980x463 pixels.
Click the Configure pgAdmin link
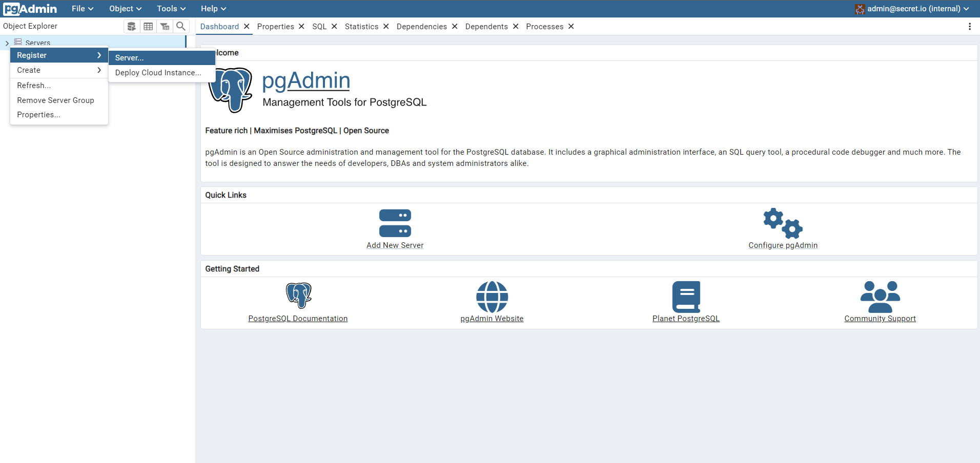click(783, 245)
